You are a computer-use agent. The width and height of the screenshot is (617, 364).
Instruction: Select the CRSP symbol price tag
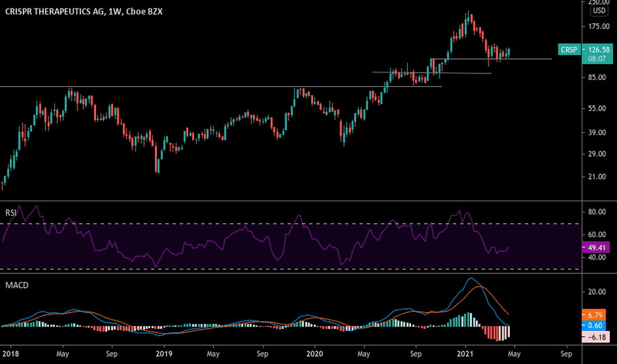569,50
